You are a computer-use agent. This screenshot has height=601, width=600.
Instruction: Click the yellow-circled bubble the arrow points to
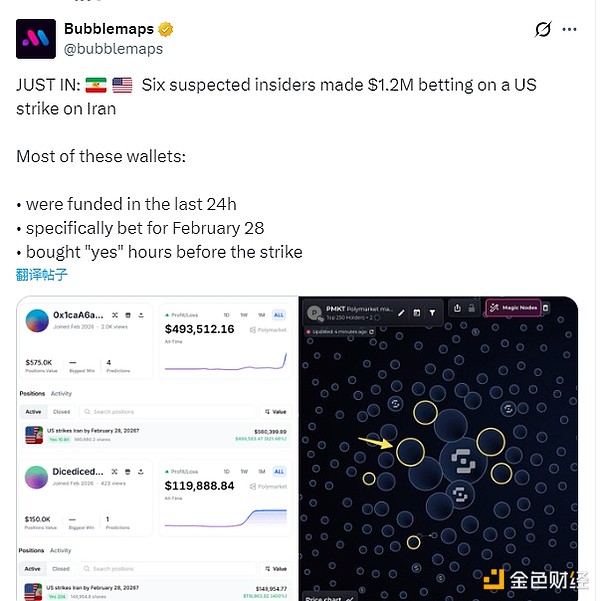(x=410, y=452)
